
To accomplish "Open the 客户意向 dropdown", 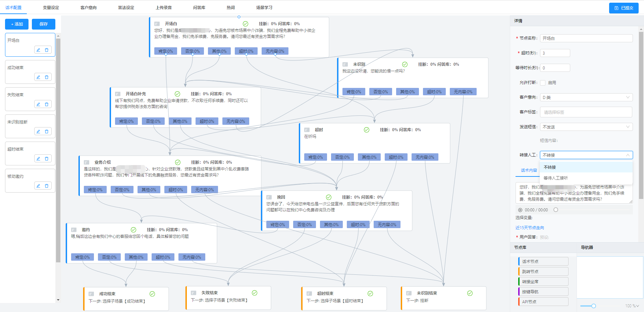I will coord(586,97).
